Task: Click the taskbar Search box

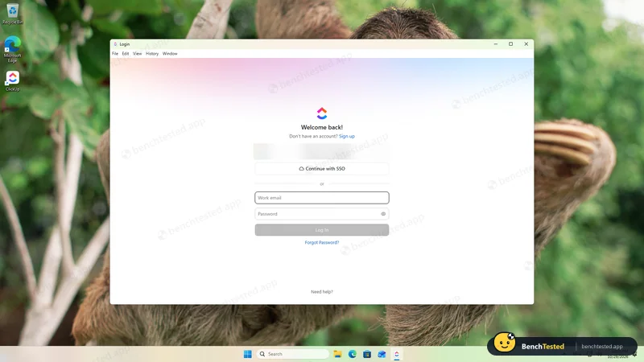Action: pyautogui.click(x=293, y=354)
